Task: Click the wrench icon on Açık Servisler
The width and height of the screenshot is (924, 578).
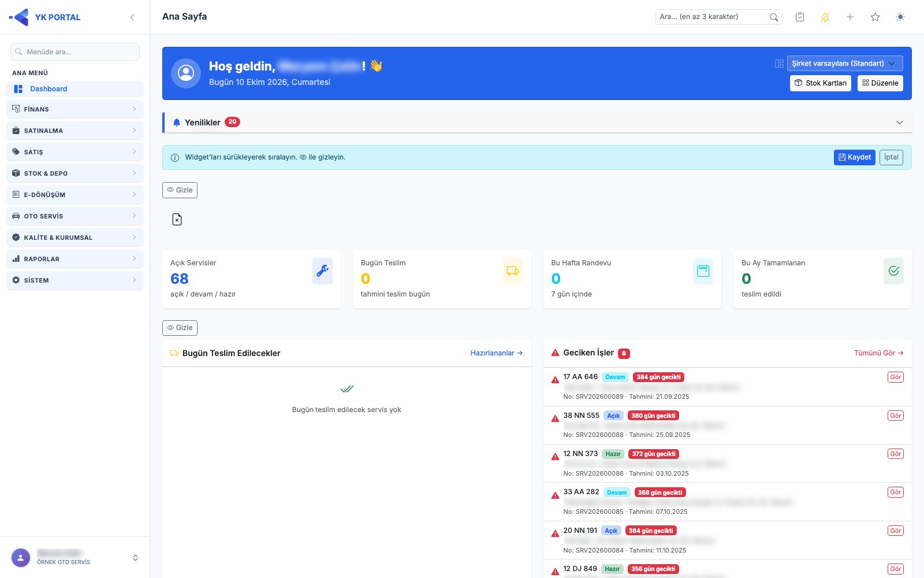Action: point(322,271)
